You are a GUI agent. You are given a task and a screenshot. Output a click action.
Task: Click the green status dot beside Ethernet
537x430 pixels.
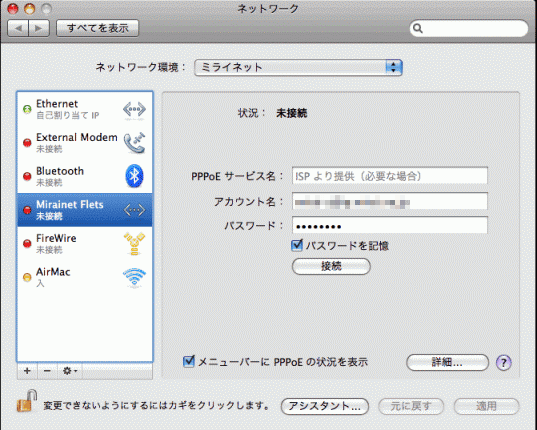coord(27,109)
